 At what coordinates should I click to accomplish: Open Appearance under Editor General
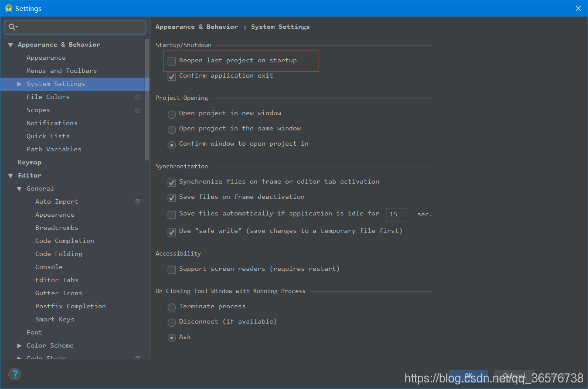pyautogui.click(x=55, y=215)
